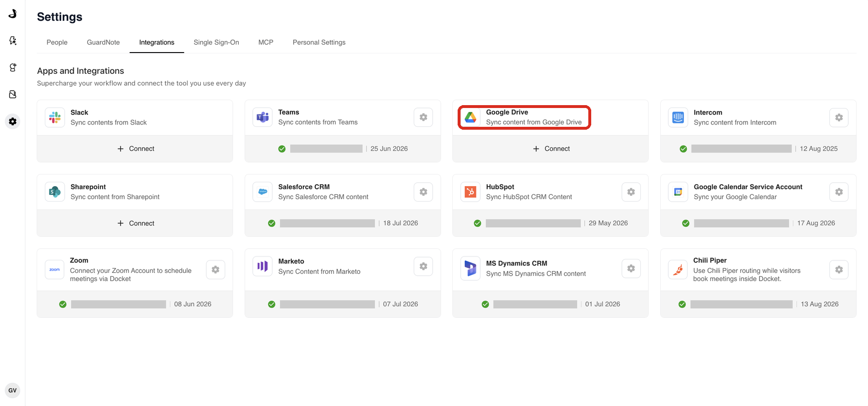Open Salesforce CRM settings gear
The height and width of the screenshot is (406, 868).
[x=423, y=192]
